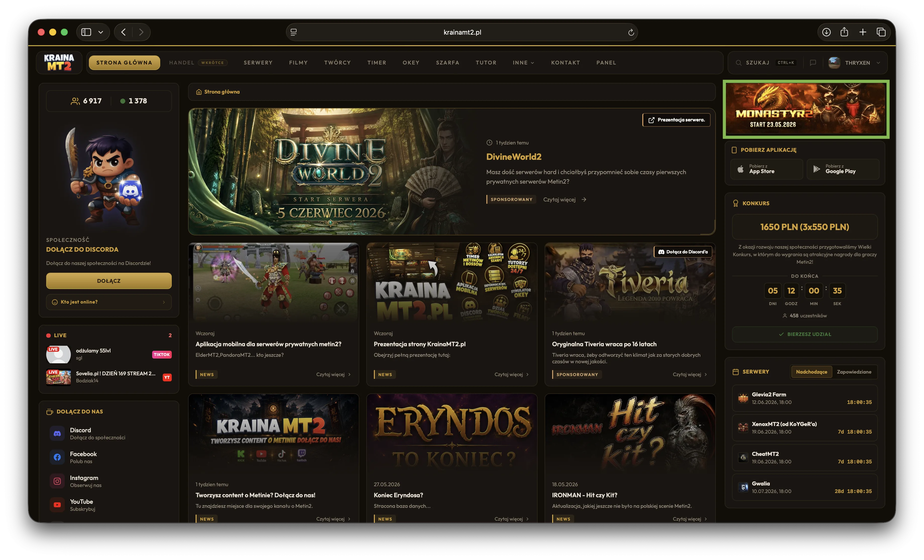Image resolution: width=924 pixels, height=560 pixels.
Task: Open the OKEY nav item
Action: tap(411, 62)
